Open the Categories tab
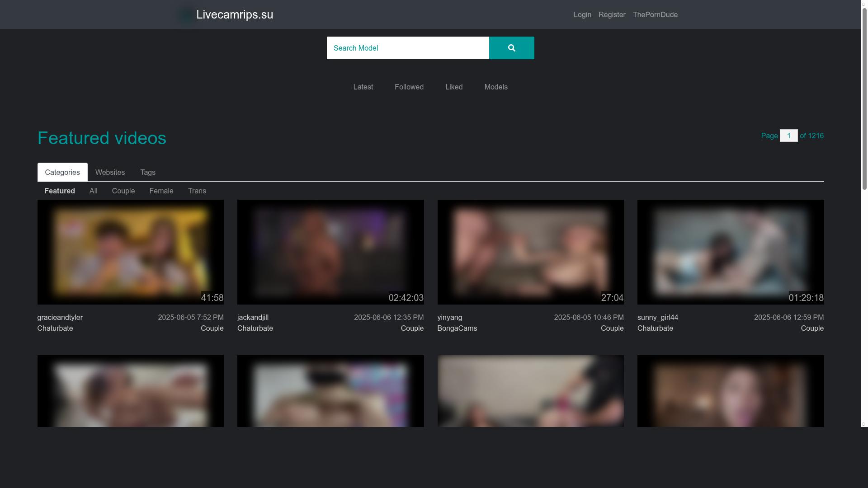This screenshot has height=488, width=868. (x=62, y=172)
